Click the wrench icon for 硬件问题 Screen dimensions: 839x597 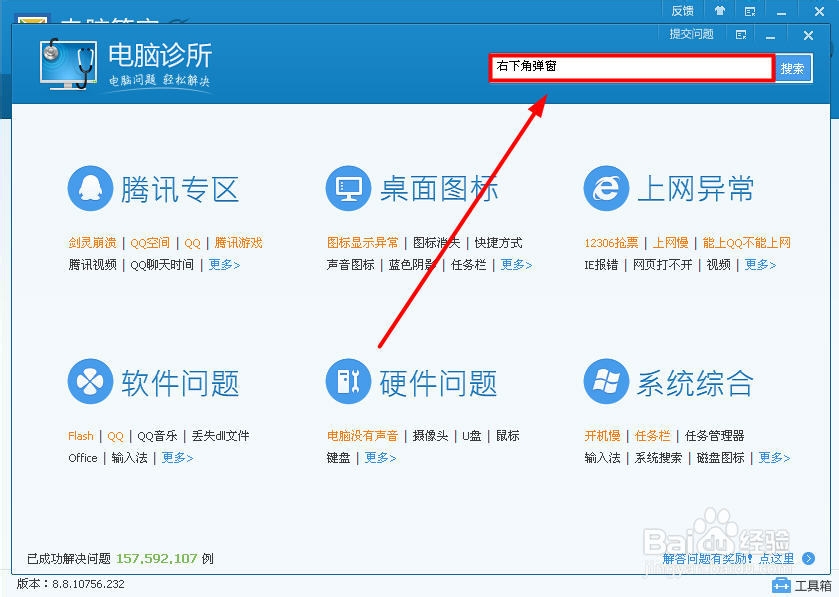coord(348,381)
